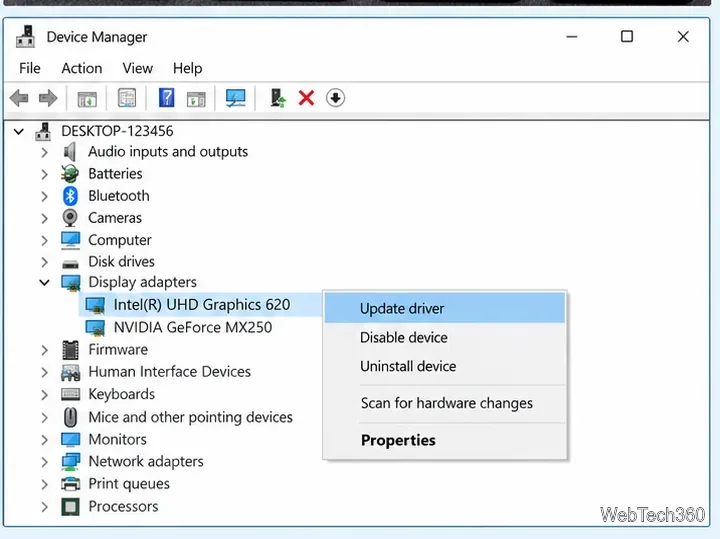
Task: Open the File menu
Action: 30,68
